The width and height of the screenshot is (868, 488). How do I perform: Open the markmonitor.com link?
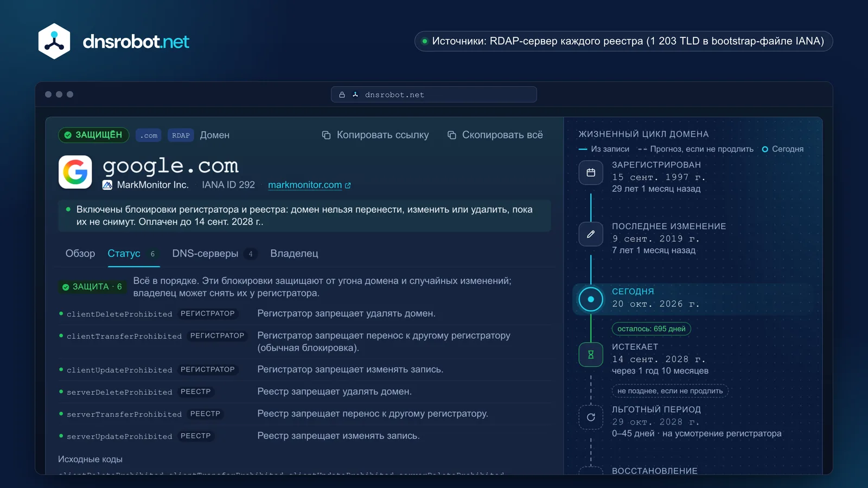305,185
